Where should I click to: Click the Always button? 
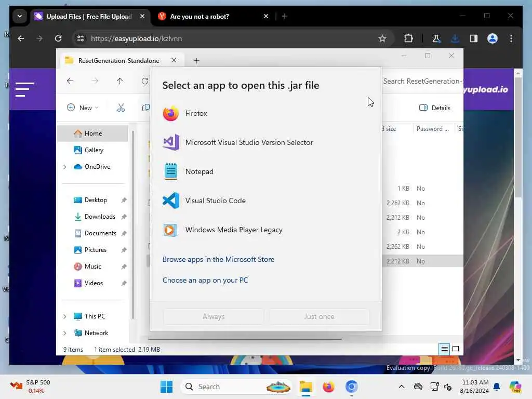pos(214,316)
